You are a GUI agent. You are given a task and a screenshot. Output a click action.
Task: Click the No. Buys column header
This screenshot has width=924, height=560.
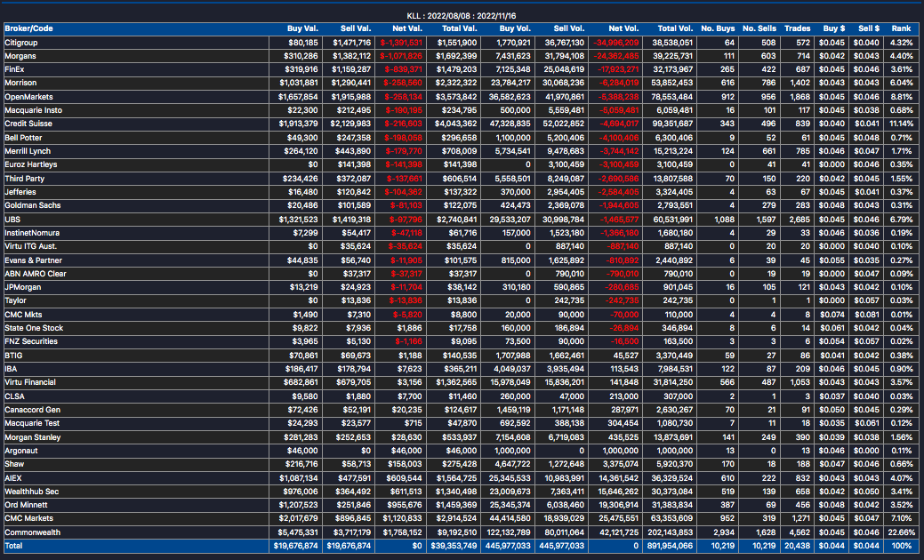click(x=718, y=28)
